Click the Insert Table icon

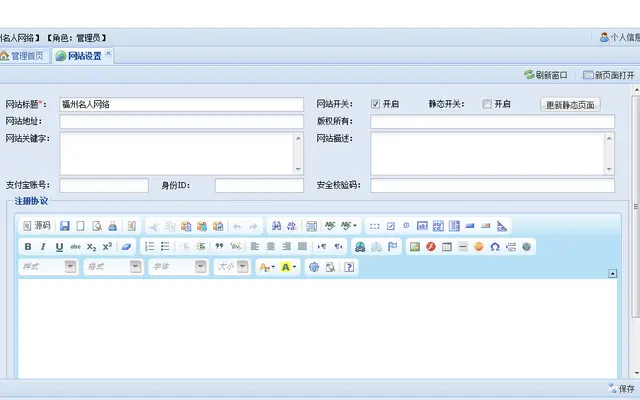[447, 247]
